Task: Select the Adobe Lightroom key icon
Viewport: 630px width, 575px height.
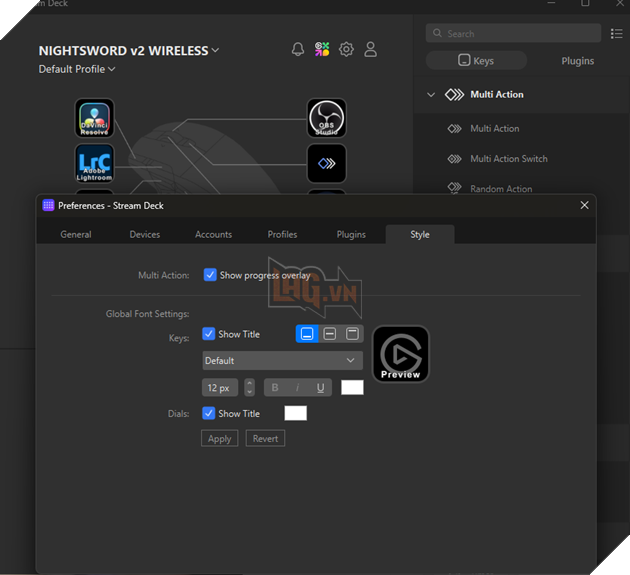Action: (x=94, y=164)
